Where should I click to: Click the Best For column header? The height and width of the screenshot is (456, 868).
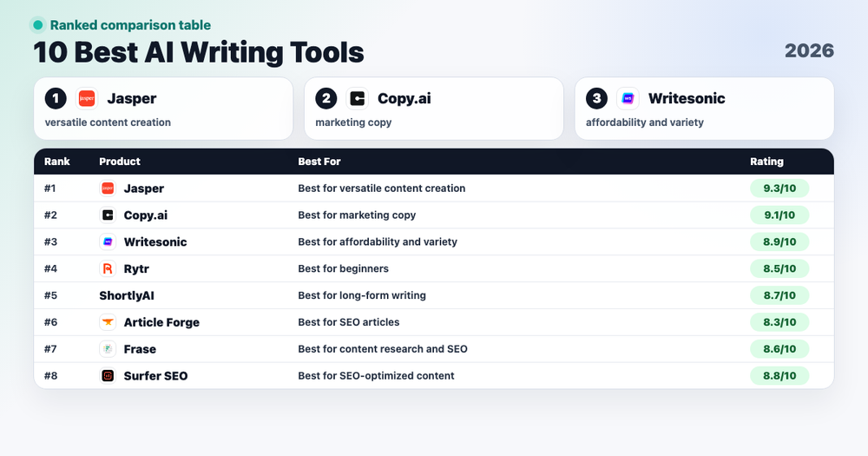click(x=319, y=162)
